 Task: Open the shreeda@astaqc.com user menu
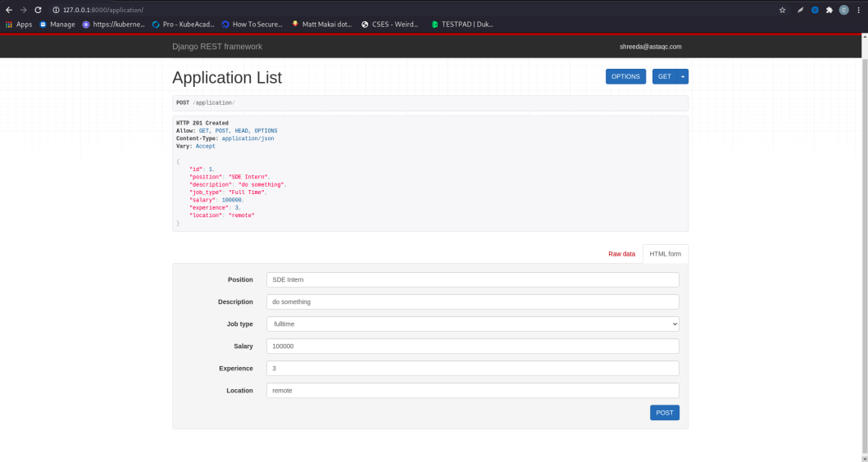coord(651,47)
